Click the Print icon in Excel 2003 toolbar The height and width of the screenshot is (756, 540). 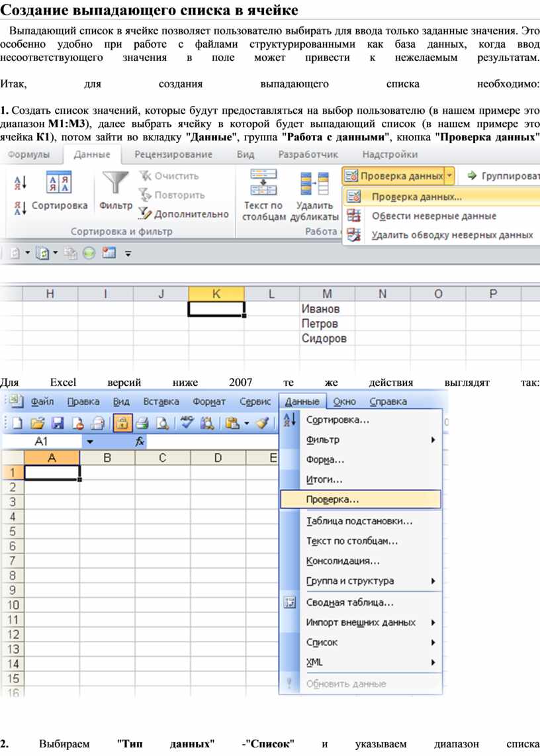(142, 423)
